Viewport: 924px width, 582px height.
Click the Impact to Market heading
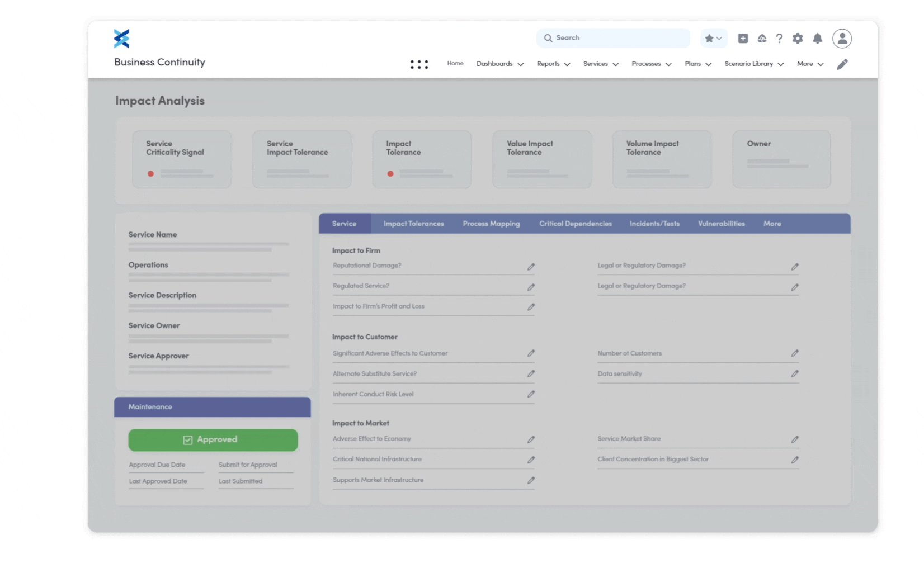[x=361, y=423]
